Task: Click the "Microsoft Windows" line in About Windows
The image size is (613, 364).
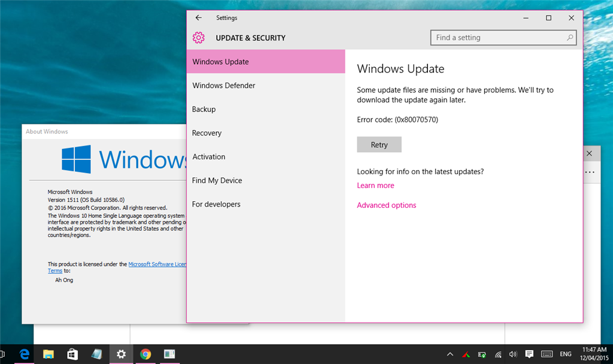Action: coord(70,192)
